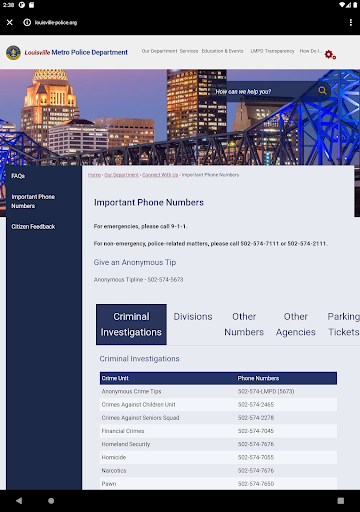Viewport: 360px width, 512px height.
Task: Select the Homicide row
Action: (218, 457)
